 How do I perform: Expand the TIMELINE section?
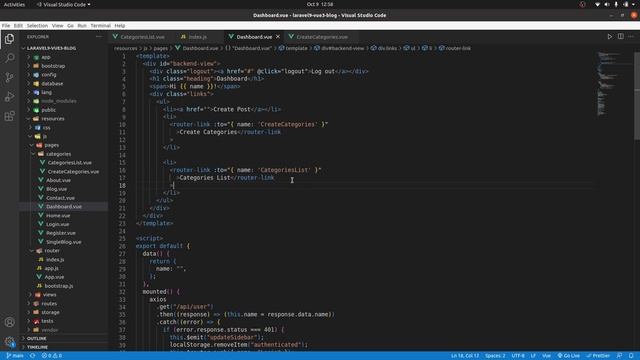pos(38,347)
